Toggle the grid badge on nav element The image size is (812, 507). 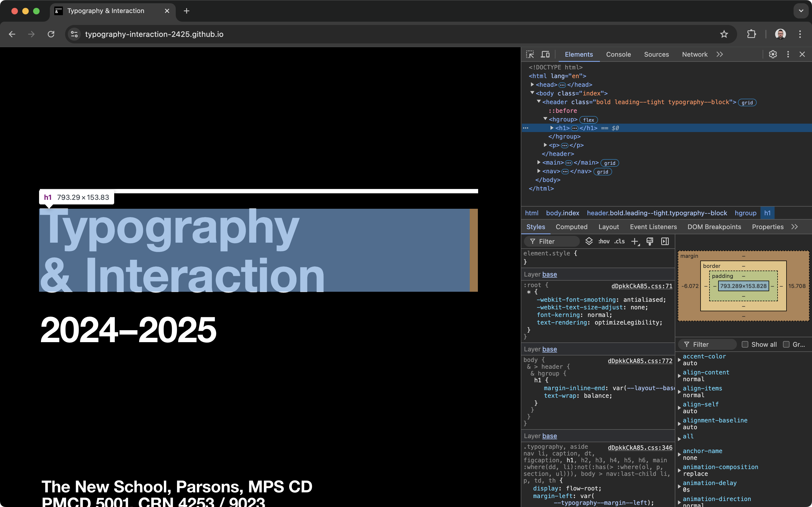(602, 172)
